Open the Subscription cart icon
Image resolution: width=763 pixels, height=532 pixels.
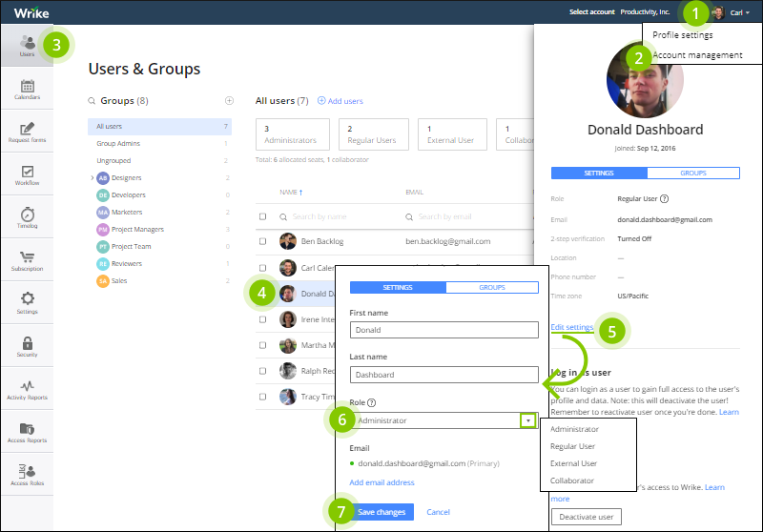coord(28,256)
